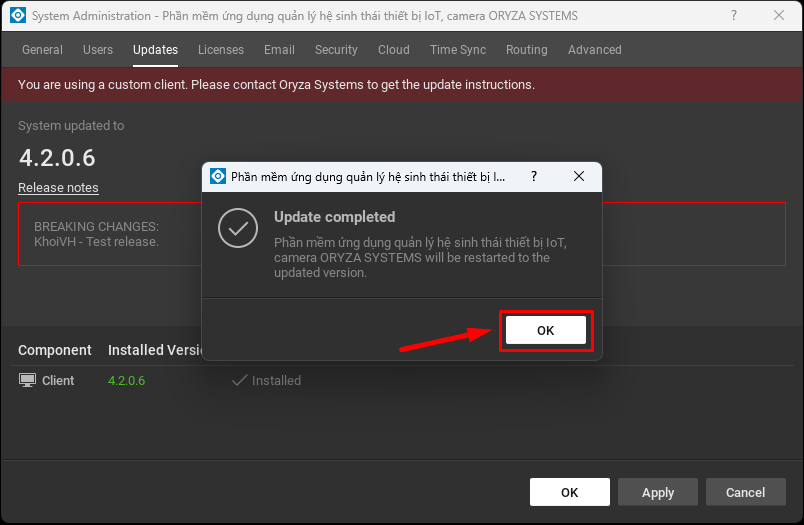Click the Cancel button
The image size is (804, 525).
746,492
